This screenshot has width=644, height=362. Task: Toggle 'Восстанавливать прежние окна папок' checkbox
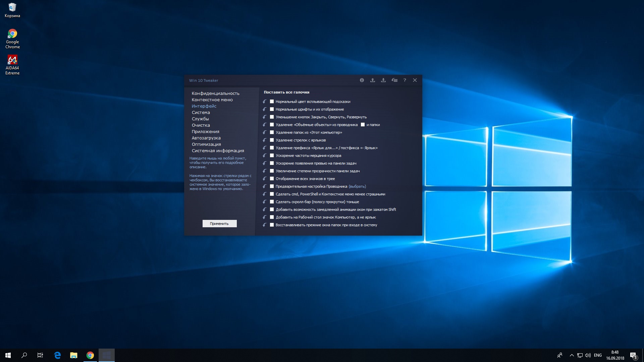coord(272,225)
